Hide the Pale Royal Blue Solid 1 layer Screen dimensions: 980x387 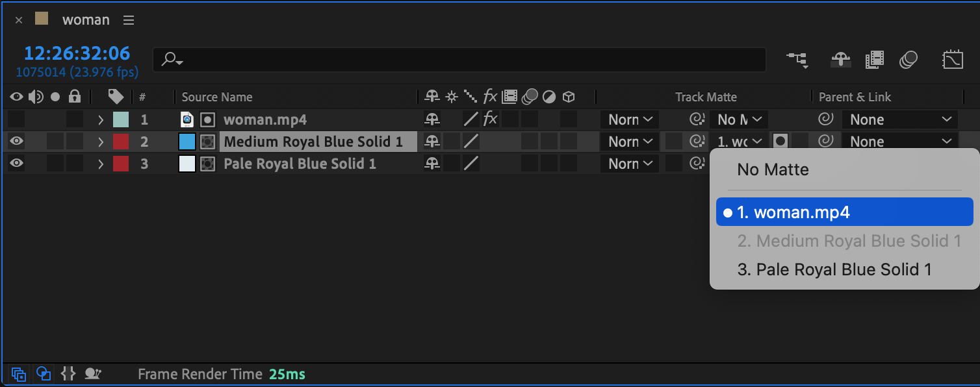pyautogui.click(x=17, y=164)
